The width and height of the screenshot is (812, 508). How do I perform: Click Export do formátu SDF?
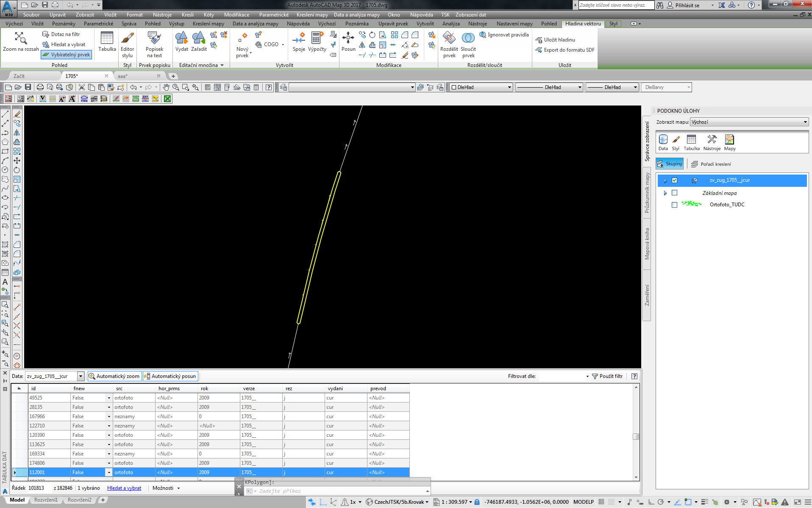(x=565, y=50)
